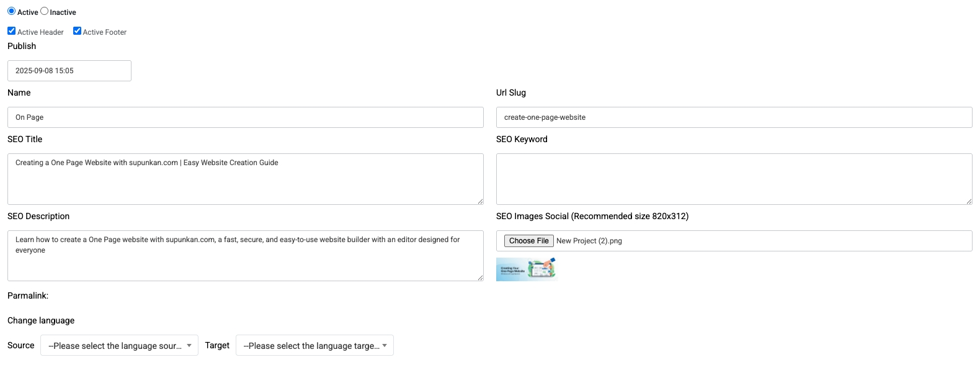
Task: Select the Inactive radio button
Action: [x=45, y=11]
